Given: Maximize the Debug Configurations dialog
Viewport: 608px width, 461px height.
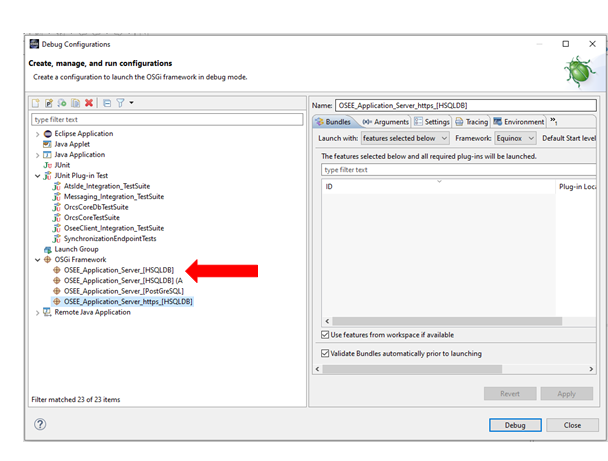Looking at the screenshot, I should pyautogui.click(x=566, y=44).
